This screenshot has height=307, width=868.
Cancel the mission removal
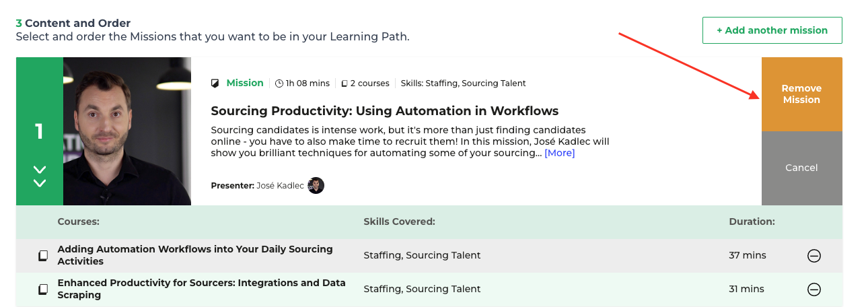click(x=801, y=168)
